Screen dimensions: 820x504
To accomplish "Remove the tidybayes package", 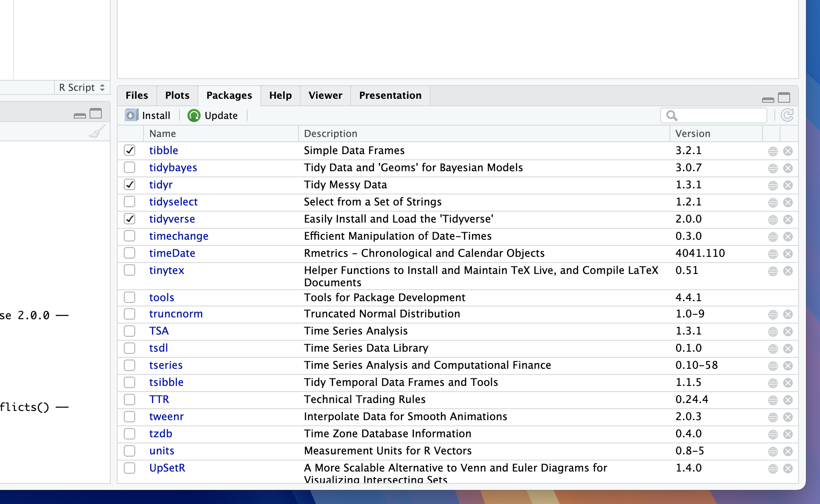I will [x=788, y=168].
